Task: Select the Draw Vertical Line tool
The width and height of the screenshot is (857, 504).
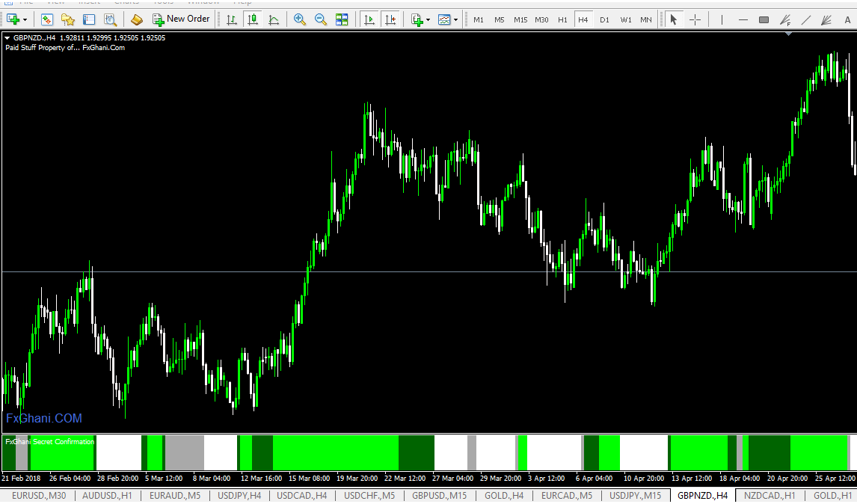Action: [x=722, y=19]
